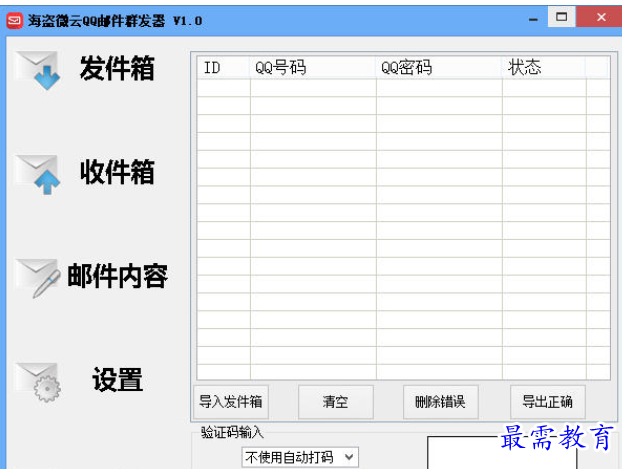Select the 收件箱 menu label

click(x=117, y=172)
